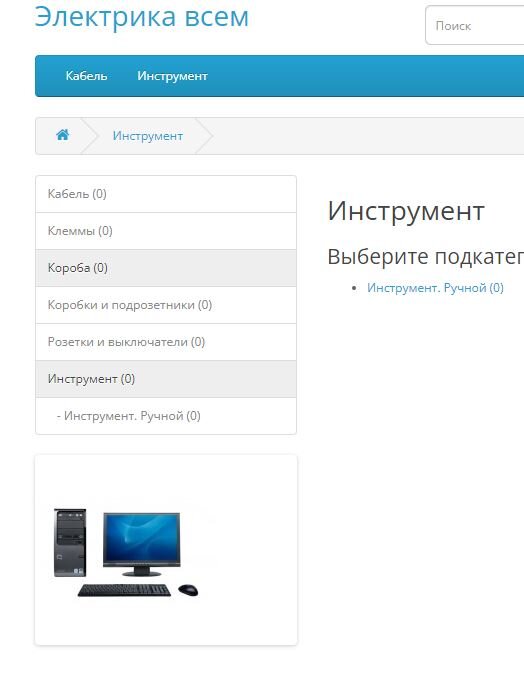
Task: Open Коробки и подрозетники (0) category
Action: [x=166, y=305]
